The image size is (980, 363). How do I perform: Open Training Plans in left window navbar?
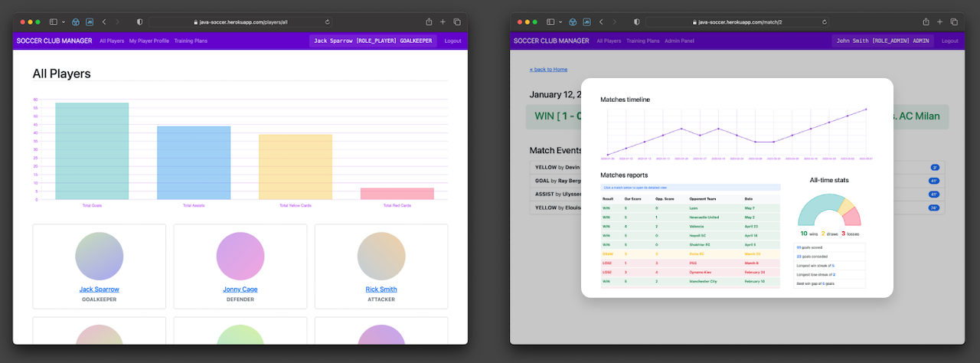point(191,41)
